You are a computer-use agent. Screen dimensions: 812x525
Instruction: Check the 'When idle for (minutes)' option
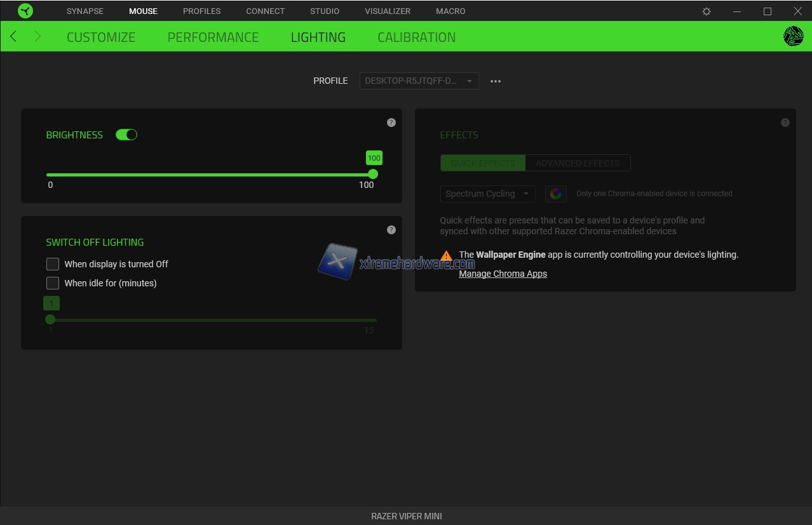pos(53,283)
